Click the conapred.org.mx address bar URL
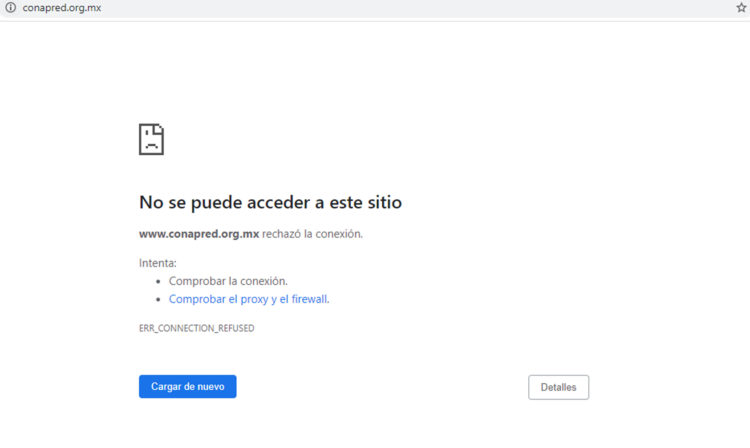 pos(62,8)
